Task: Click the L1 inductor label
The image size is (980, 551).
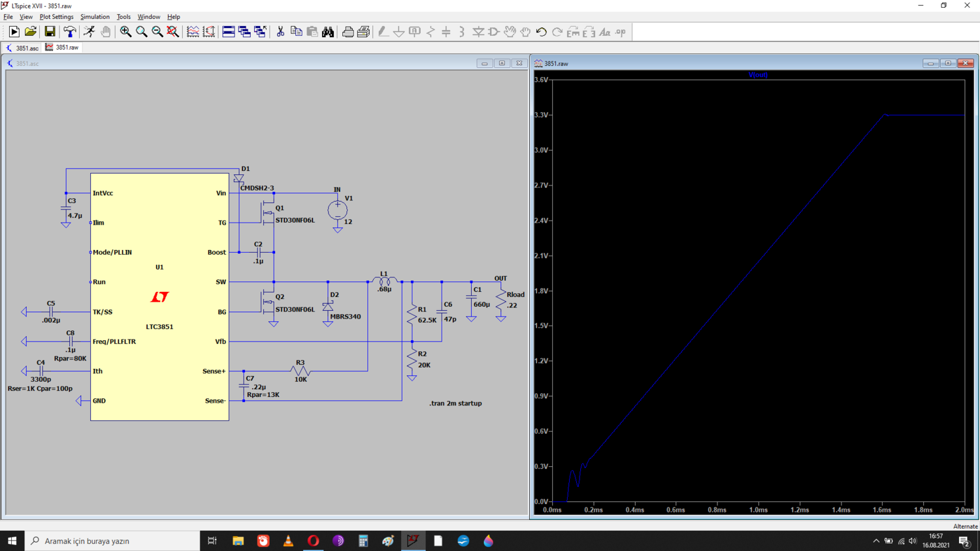Action: 384,274
